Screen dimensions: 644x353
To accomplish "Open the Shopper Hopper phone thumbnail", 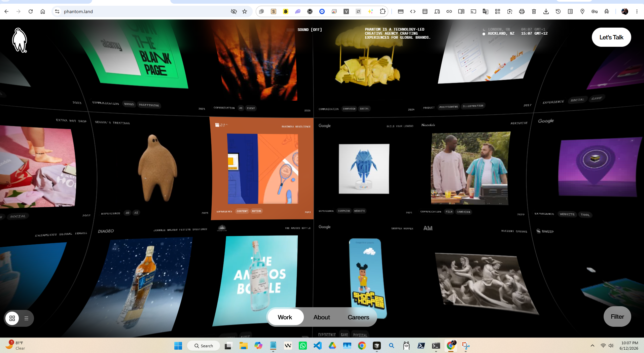I will [x=367, y=279].
